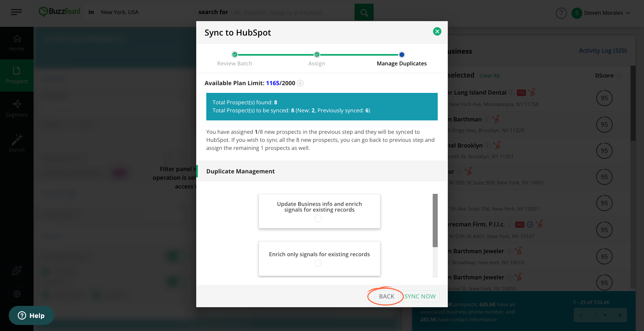Image resolution: width=644 pixels, height=331 pixels.
Task: Select Update Business info and enrich signals radio
Action: pyautogui.click(x=318, y=219)
